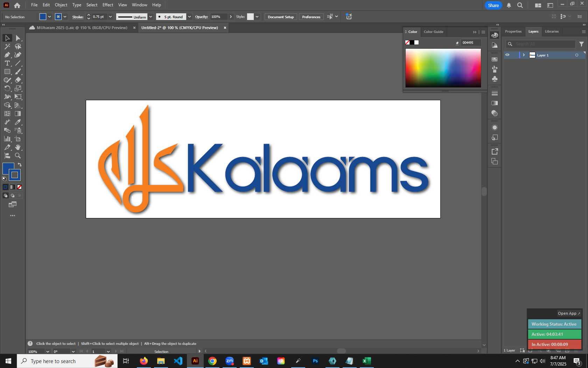Viewport: 588px width, 368px height.
Task: Click the Preferences button
Action: click(x=311, y=17)
